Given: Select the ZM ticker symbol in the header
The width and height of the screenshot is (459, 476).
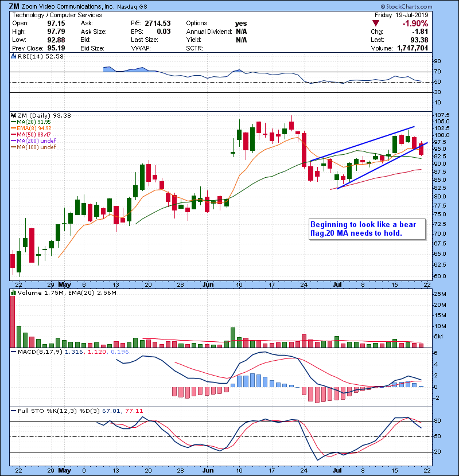Looking at the screenshot, I should click(x=14, y=6).
